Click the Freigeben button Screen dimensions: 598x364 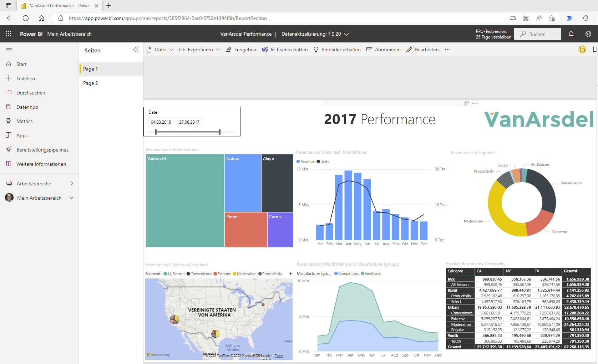coord(241,50)
